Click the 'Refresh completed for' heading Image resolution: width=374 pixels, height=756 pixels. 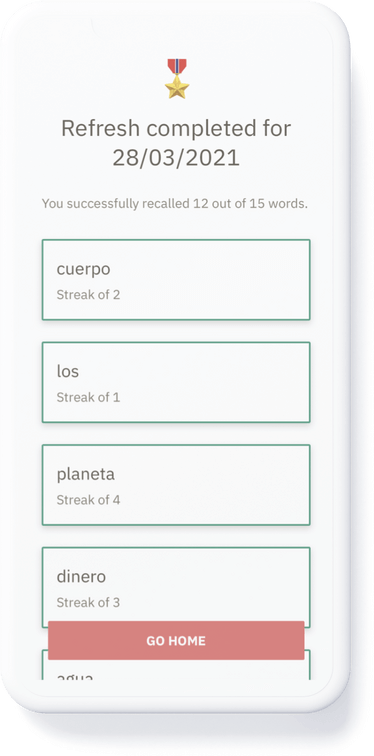tap(176, 129)
